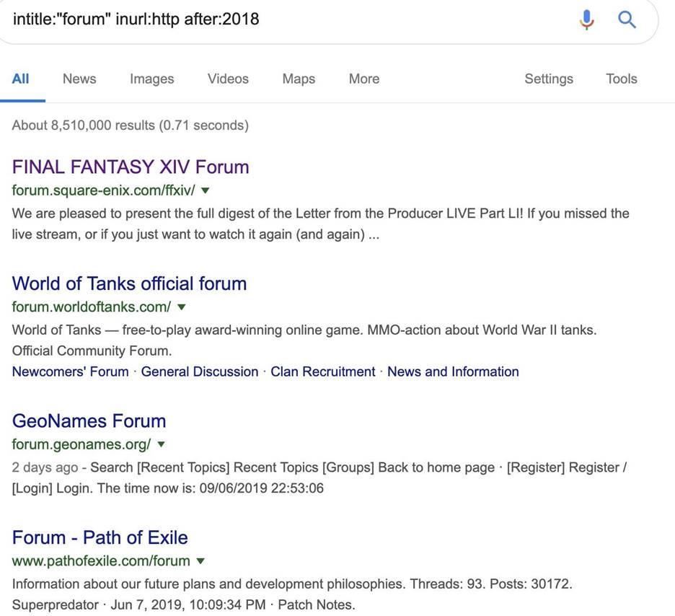Click the magnifying glass search icon

coord(627,19)
